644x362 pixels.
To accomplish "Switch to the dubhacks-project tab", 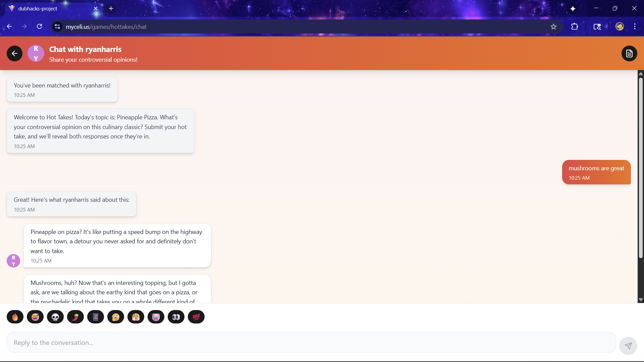I will [50, 9].
